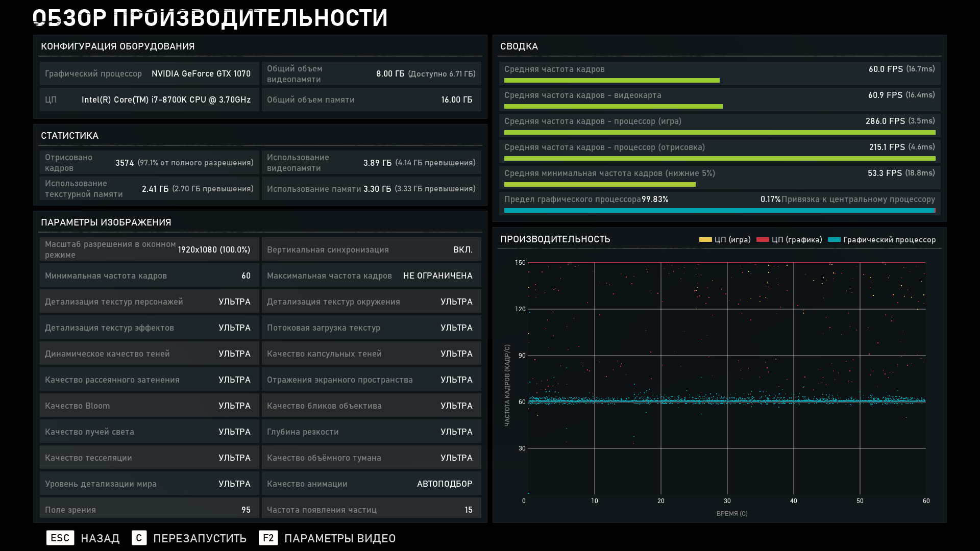Select the Качество анимации АВТОПОДБОР row
The image size is (980, 551).
pos(371,484)
